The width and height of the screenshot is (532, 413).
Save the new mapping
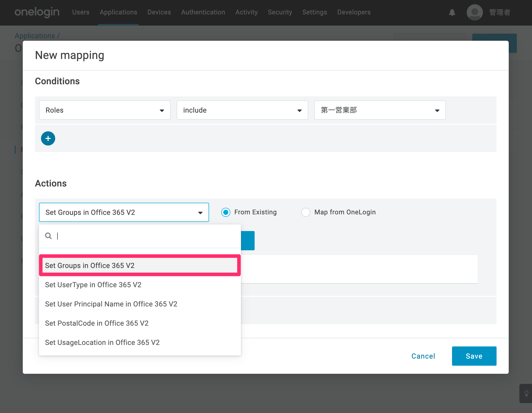[474, 356]
